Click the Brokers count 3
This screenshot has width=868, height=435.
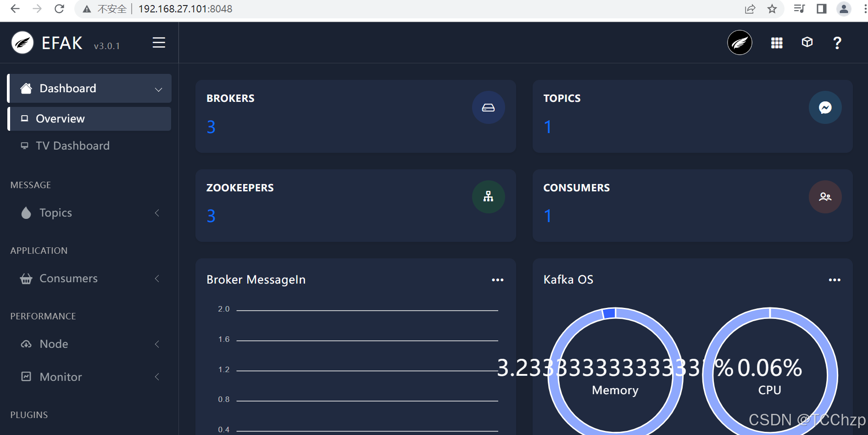pyautogui.click(x=211, y=127)
